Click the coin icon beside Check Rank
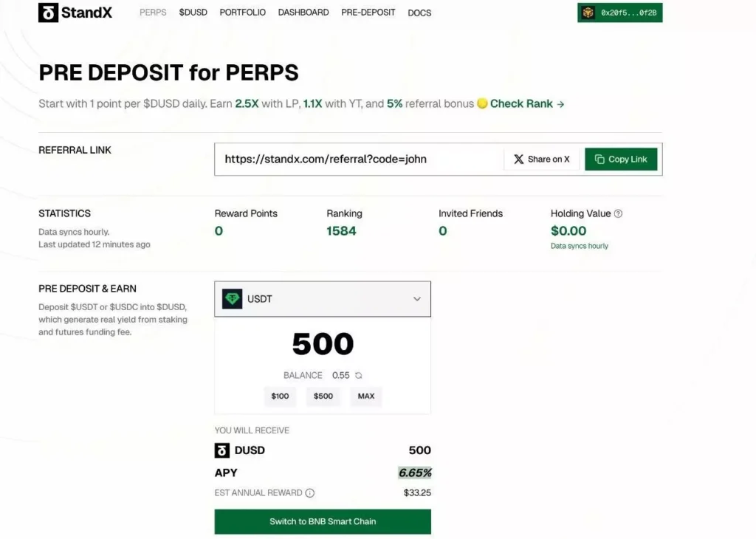756x539 pixels. tap(482, 103)
